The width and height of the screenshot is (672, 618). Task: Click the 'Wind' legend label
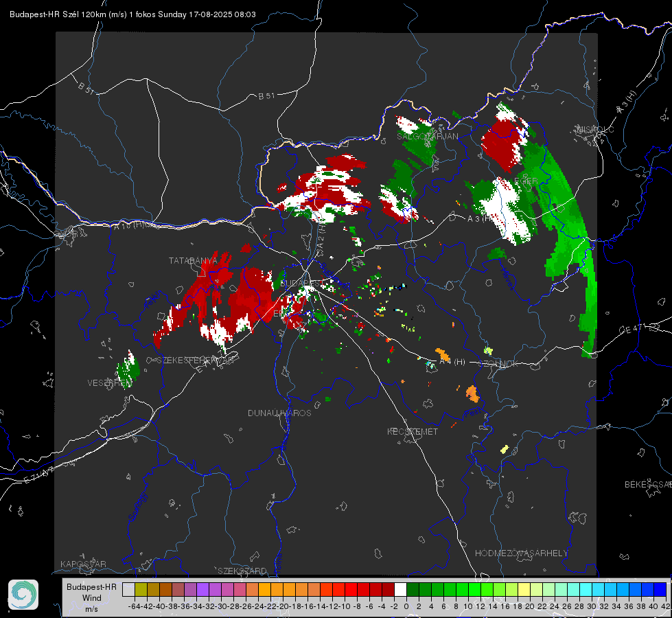coord(92,598)
